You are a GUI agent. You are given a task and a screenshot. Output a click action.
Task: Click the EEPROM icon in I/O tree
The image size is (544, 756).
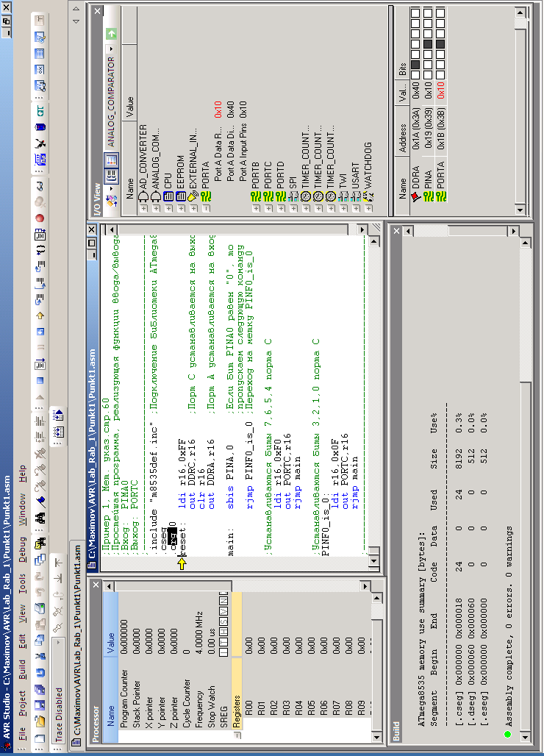point(181,196)
